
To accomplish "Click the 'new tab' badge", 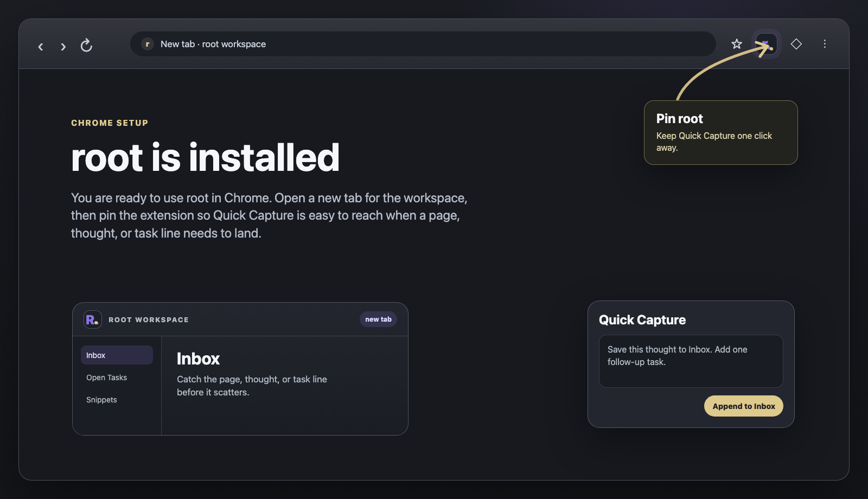I will [378, 319].
